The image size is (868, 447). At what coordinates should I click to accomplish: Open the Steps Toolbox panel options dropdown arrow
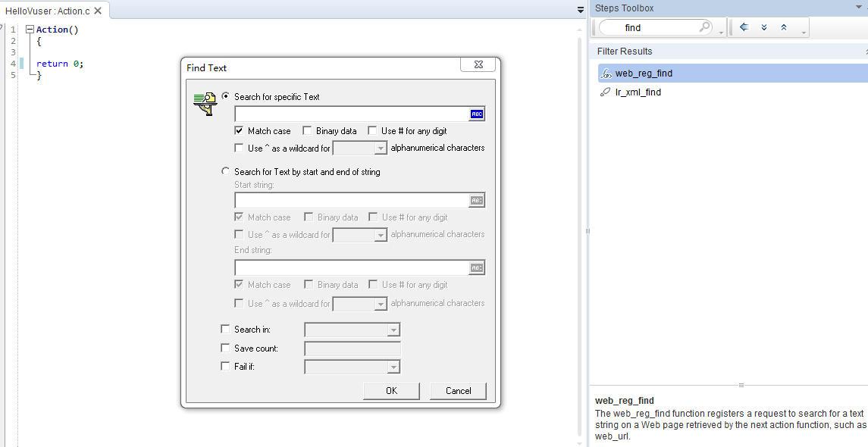(858, 8)
